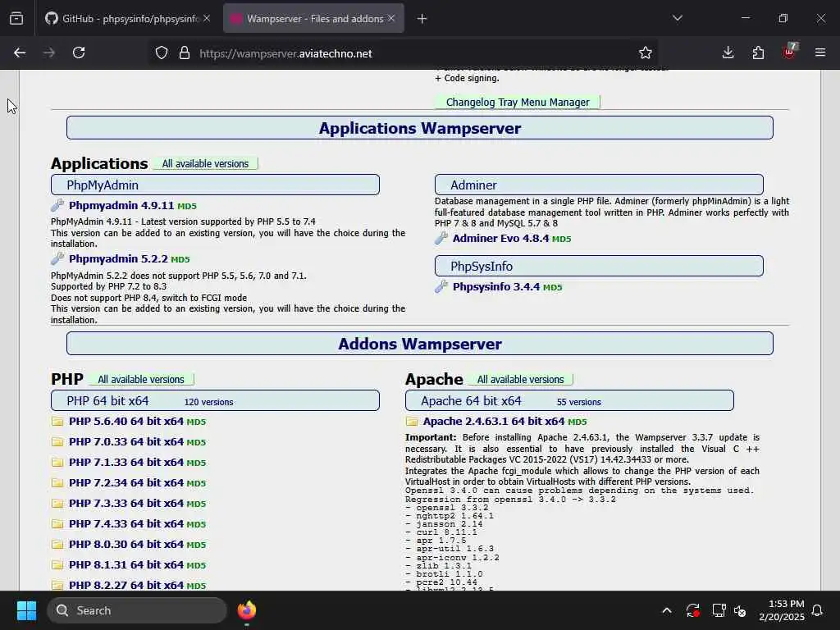The height and width of the screenshot is (630, 840).
Task: Show hidden system tray icons
Action: click(x=667, y=610)
